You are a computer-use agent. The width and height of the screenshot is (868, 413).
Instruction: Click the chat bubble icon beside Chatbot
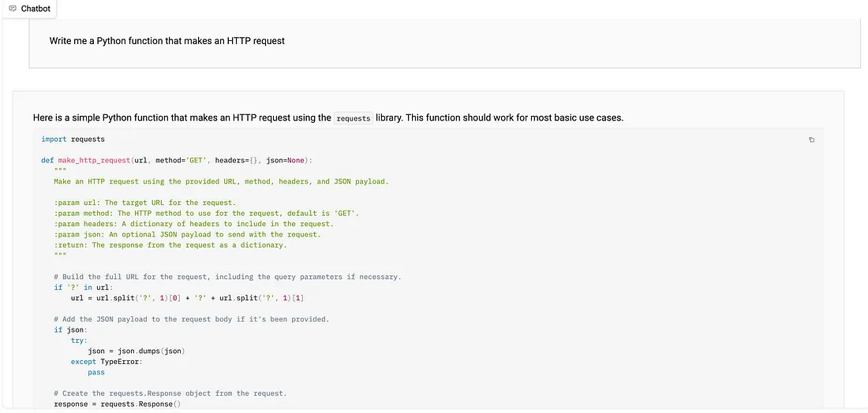[x=13, y=9]
